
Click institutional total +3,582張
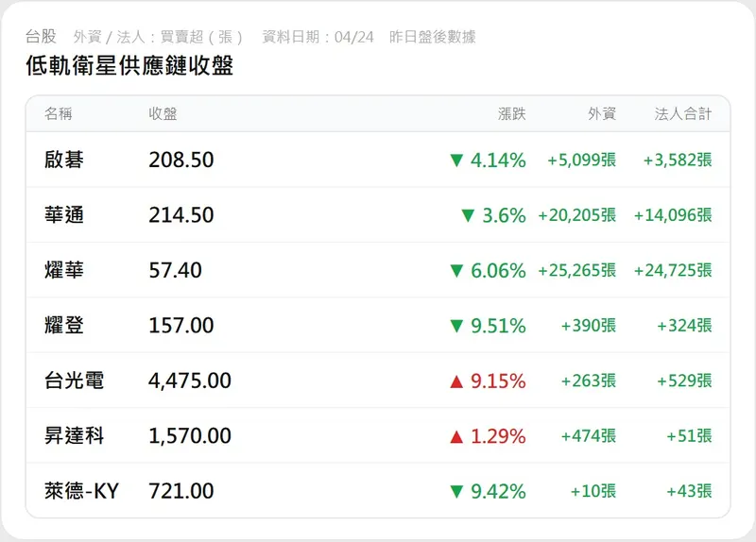(678, 160)
